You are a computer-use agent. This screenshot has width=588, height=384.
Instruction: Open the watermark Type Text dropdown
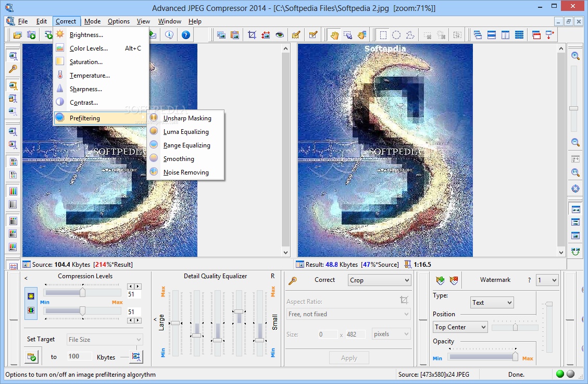pyautogui.click(x=492, y=303)
